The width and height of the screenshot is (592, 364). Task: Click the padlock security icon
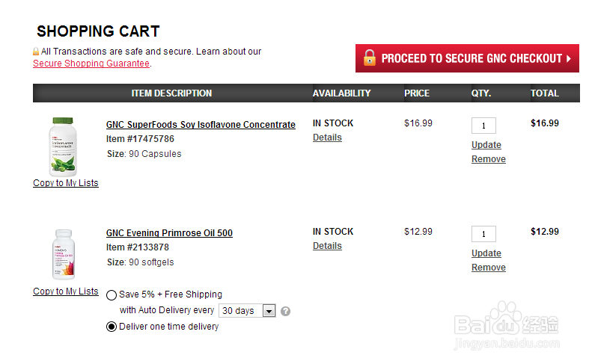pos(36,52)
